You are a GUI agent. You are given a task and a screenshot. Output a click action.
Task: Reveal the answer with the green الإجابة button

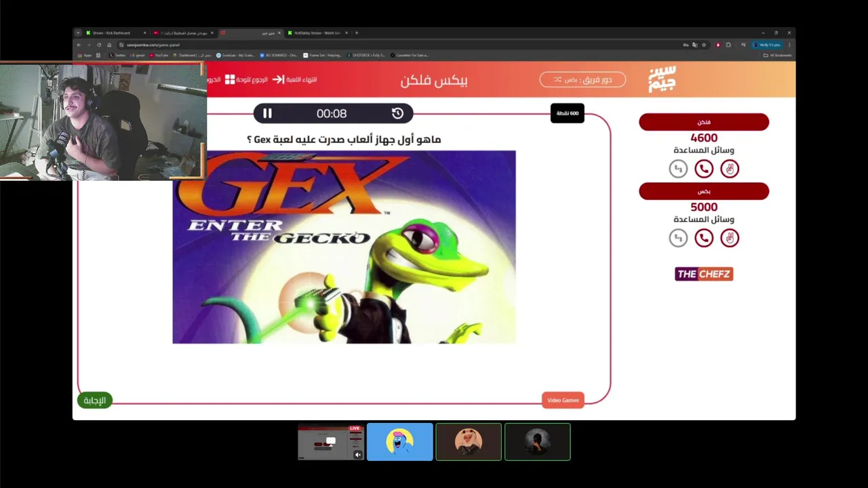point(94,400)
